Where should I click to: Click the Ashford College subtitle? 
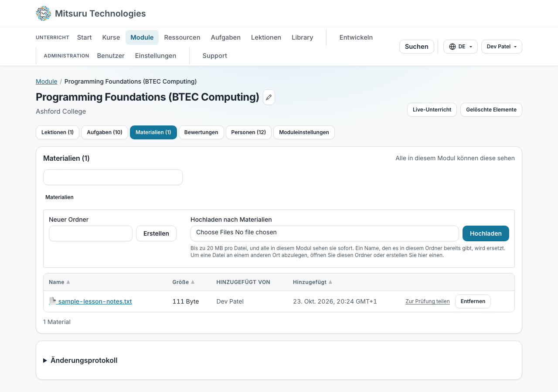pos(61,112)
